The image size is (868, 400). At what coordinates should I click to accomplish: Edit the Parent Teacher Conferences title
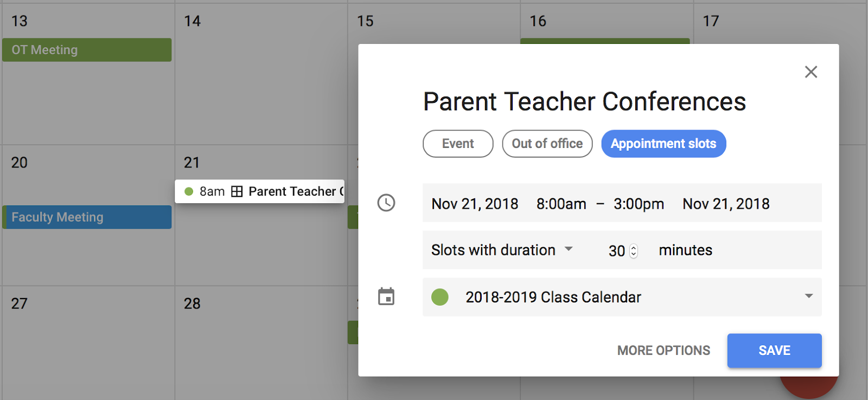click(x=584, y=101)
